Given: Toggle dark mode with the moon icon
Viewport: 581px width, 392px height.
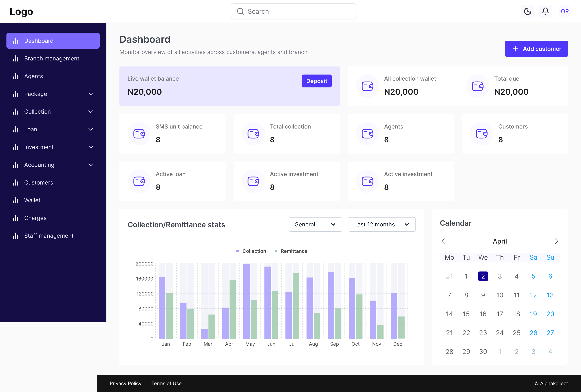Looking at the screenshot, I should click(528, 11).
